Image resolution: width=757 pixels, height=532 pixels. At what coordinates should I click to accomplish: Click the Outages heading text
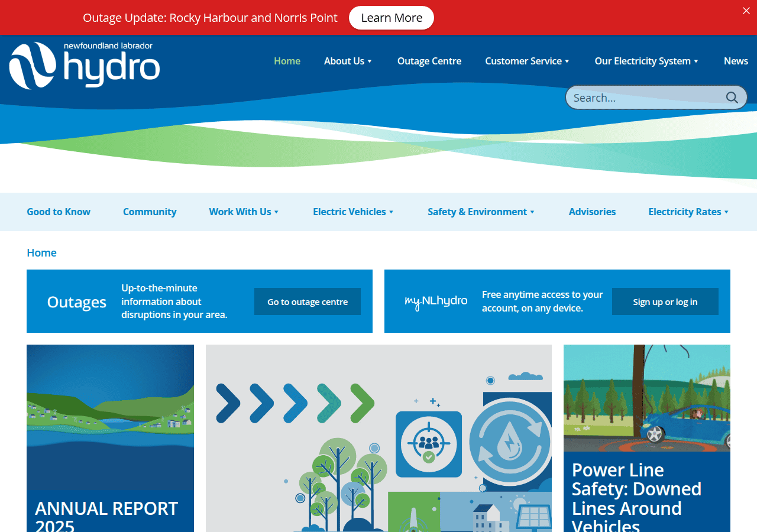click(x=77, y=302)
